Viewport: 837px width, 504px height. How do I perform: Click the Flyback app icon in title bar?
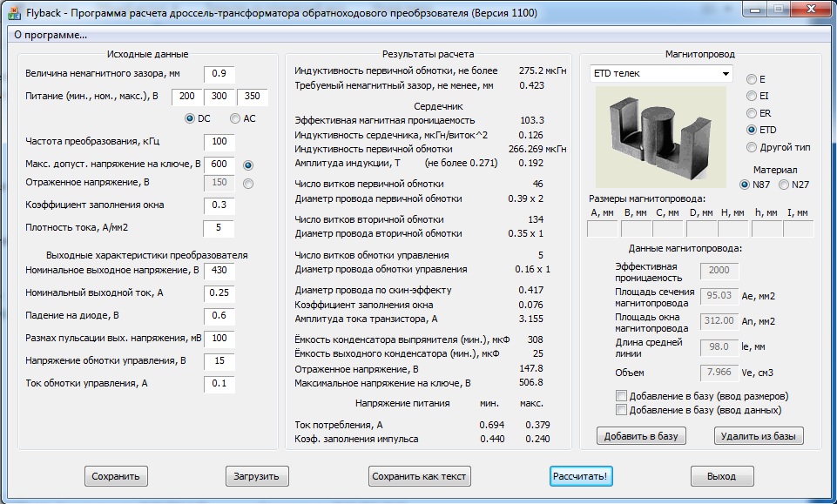15,13
